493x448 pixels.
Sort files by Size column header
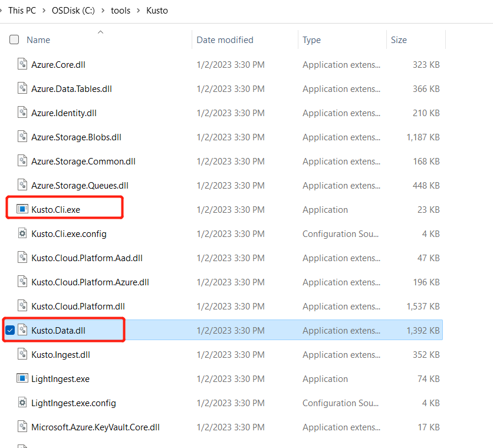pos(399,40)
